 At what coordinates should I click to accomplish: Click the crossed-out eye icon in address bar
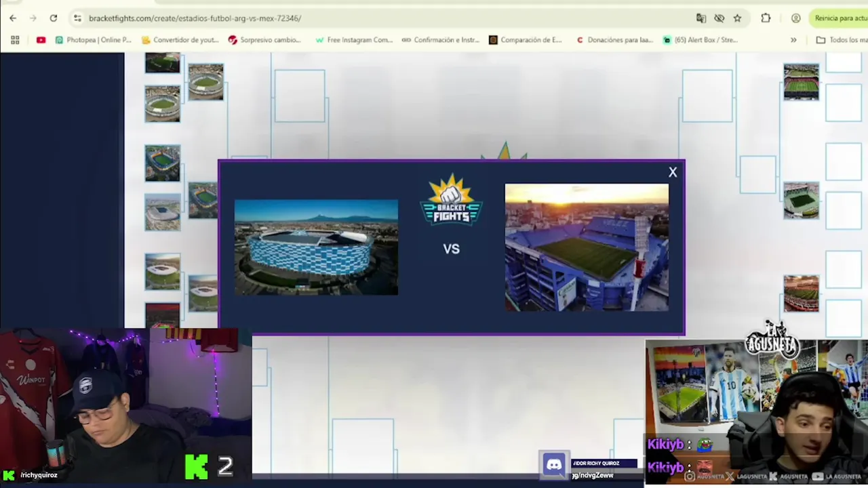coord(719,18)
